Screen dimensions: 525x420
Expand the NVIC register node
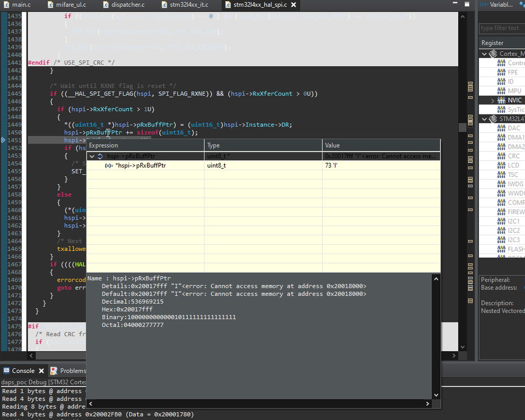pos(492,100)
